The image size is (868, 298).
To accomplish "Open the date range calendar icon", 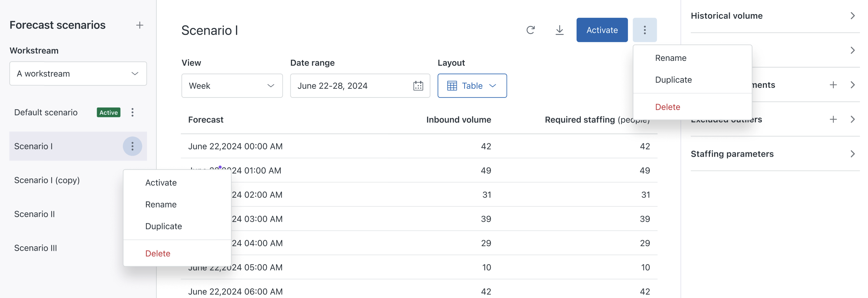I will pyautogui.click(x=418, y=86).
